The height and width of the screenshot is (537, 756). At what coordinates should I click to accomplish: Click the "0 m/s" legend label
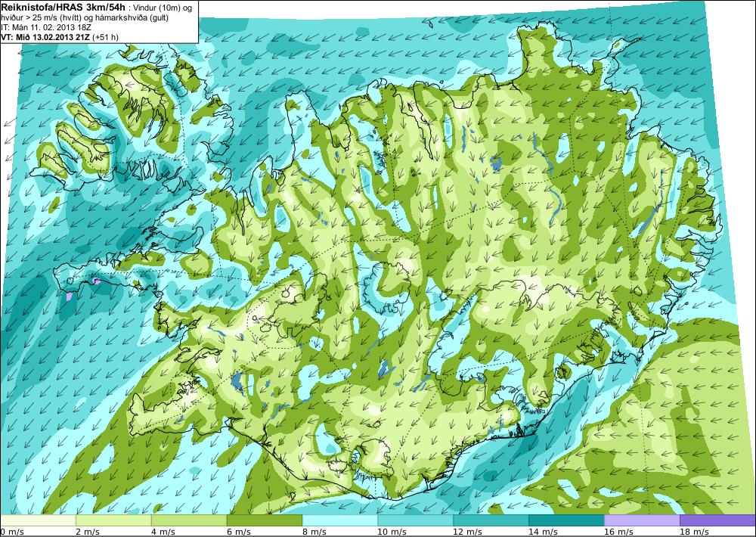click(x=12, y=532)
